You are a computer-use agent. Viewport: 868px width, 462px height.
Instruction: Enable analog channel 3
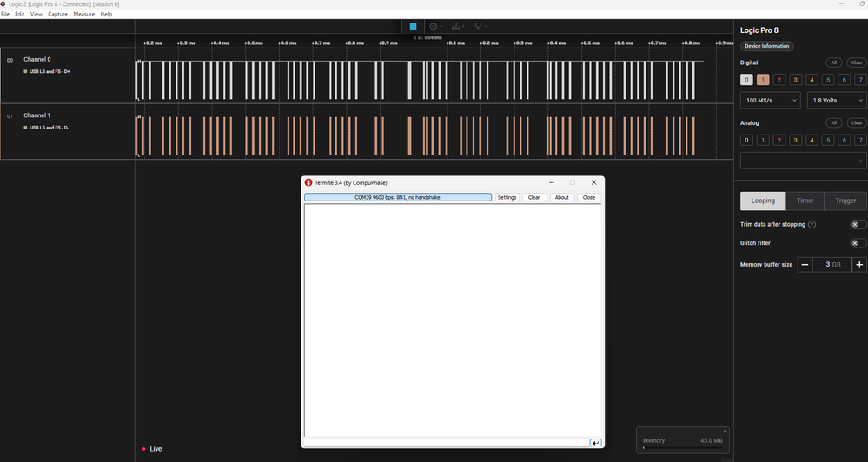tap(796, 140)
